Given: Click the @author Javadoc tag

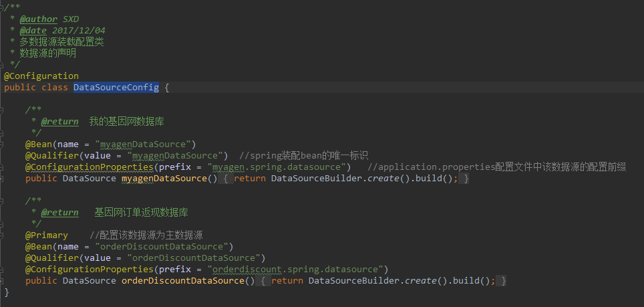Looking at the screenshot, I should (x=39, y=19).
